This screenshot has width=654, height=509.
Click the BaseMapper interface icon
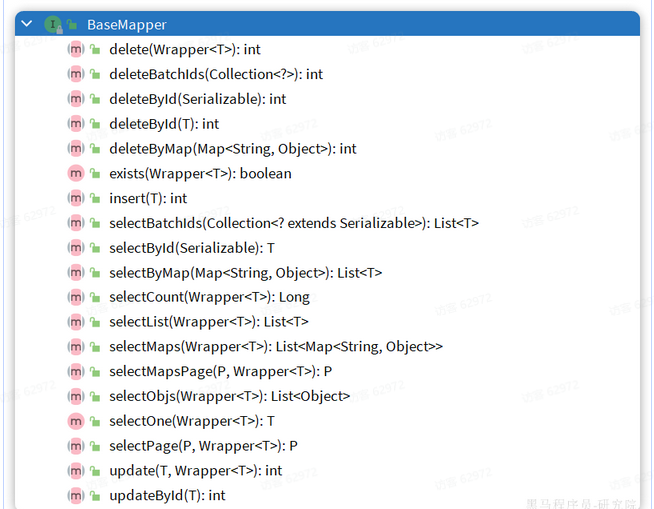click(x=53, y=25)
